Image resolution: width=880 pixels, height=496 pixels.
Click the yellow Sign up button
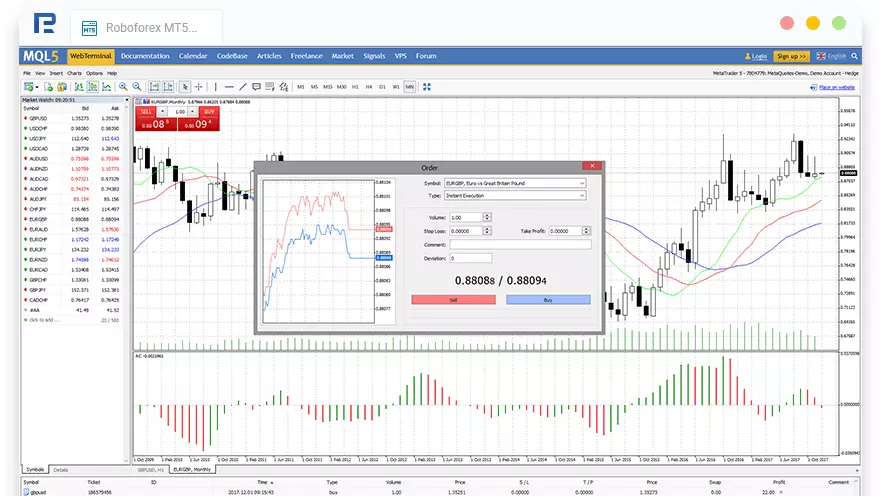(791, 56)
